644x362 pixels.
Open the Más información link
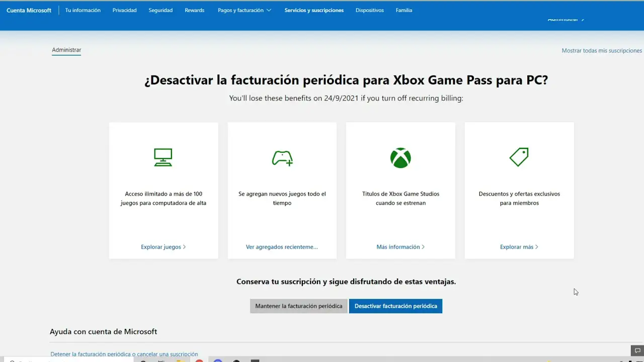point(400,247)
